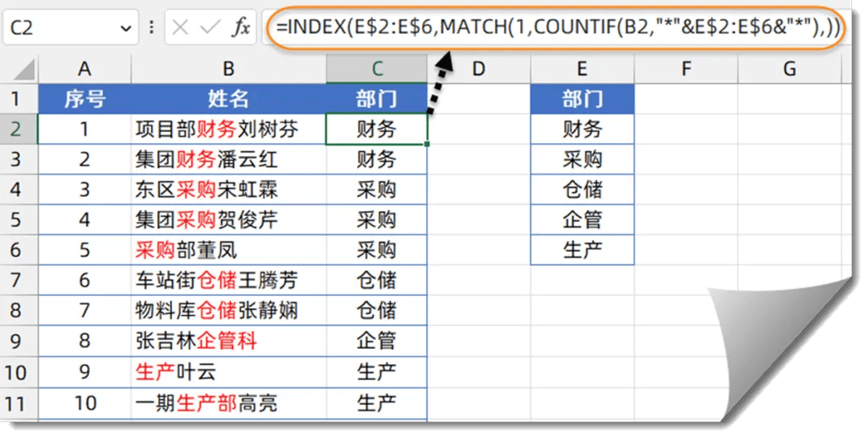Select cell 张吉林企管科

tap(228, 341)
